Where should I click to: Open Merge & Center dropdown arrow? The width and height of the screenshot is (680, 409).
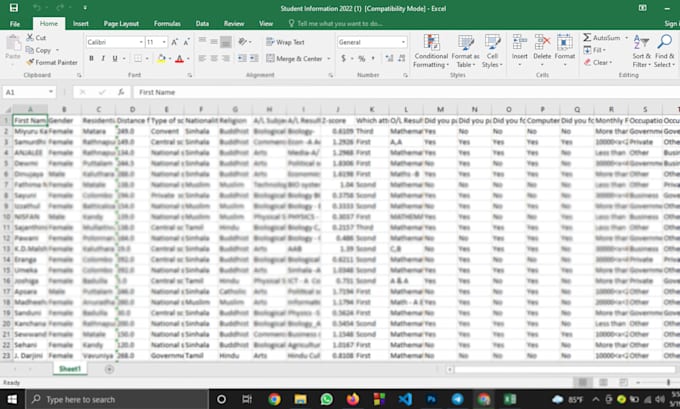329,59
